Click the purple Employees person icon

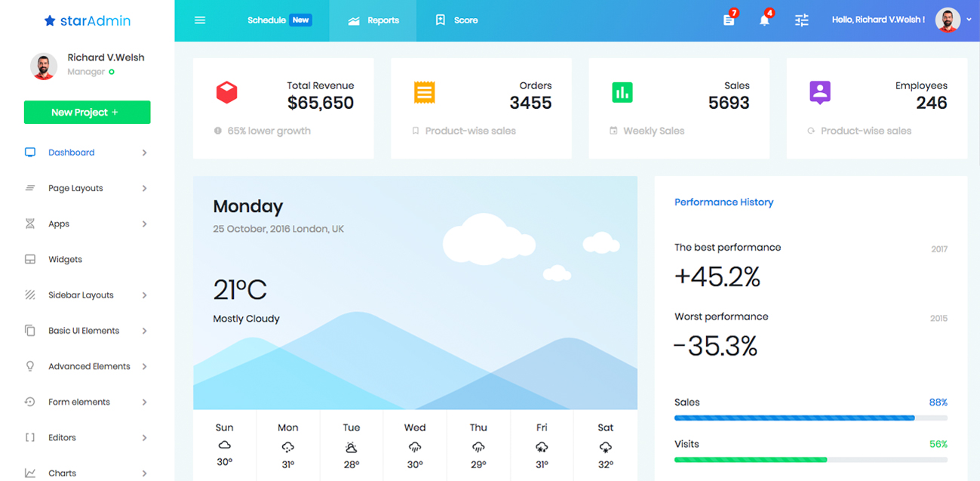[x=820, y=93]
